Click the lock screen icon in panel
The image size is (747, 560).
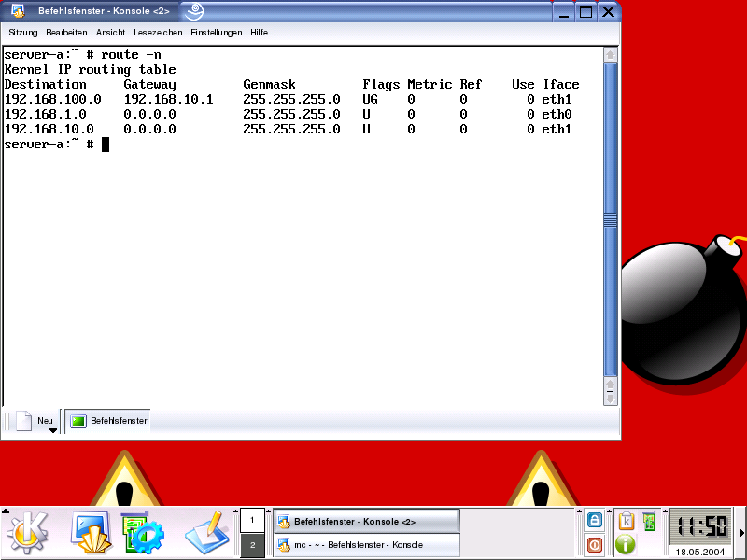pos(594,520)
